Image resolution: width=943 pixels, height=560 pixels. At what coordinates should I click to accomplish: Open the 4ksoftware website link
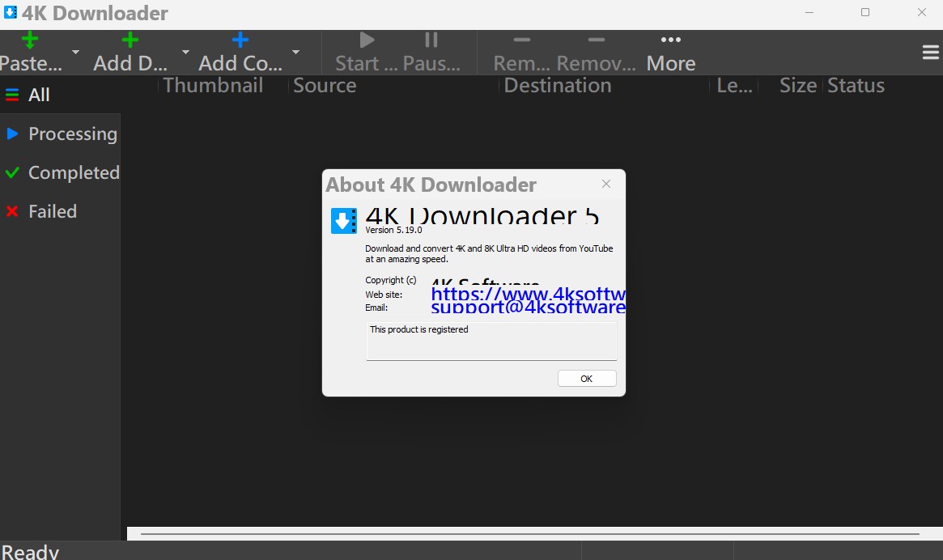point(528,294)
